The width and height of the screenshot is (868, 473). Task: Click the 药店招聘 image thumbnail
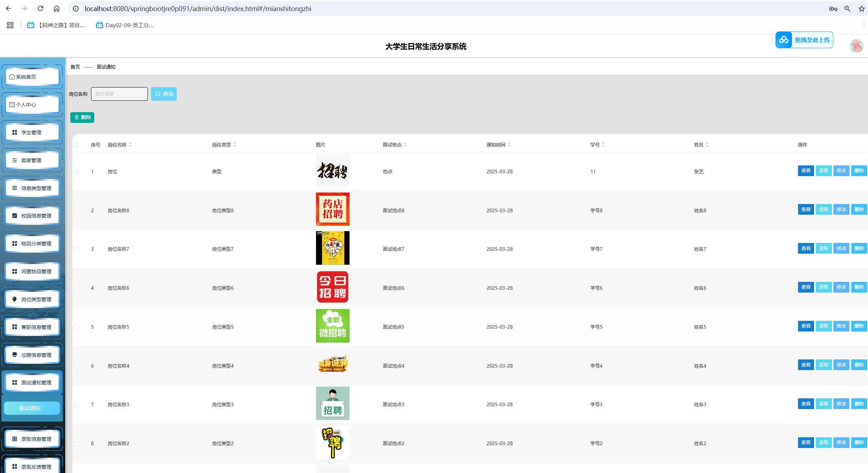coord(332,209)
